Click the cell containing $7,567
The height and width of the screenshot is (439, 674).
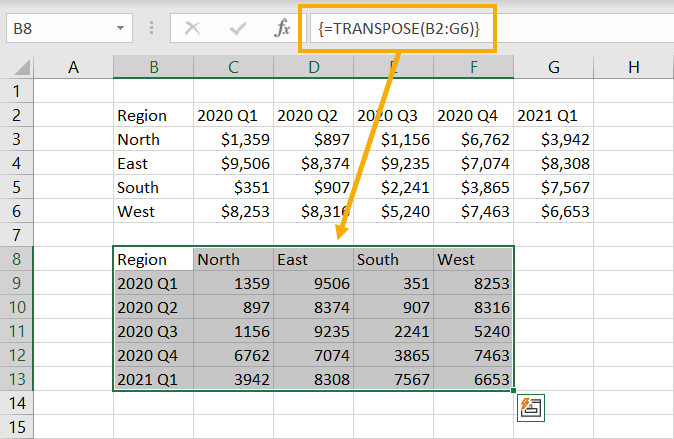553,187
